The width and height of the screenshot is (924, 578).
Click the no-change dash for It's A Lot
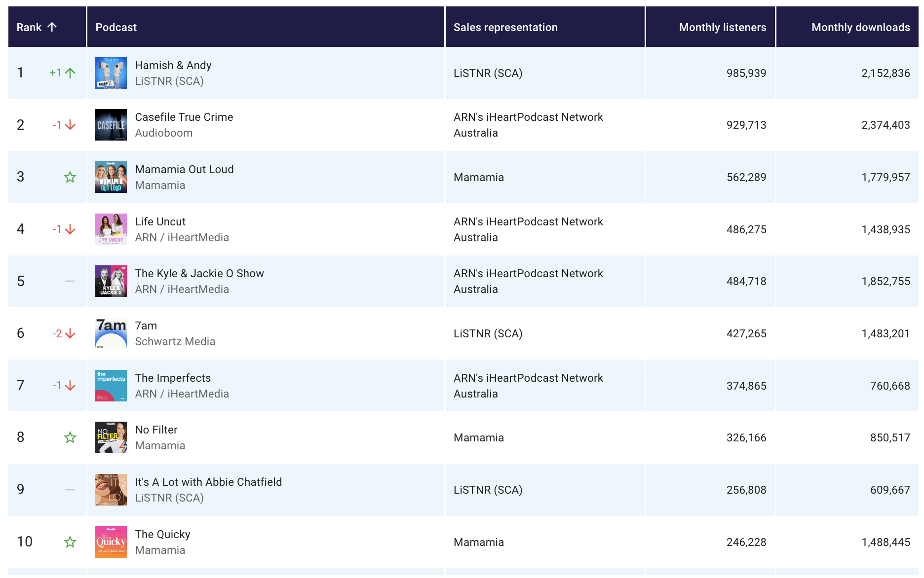tap(70, 490)
